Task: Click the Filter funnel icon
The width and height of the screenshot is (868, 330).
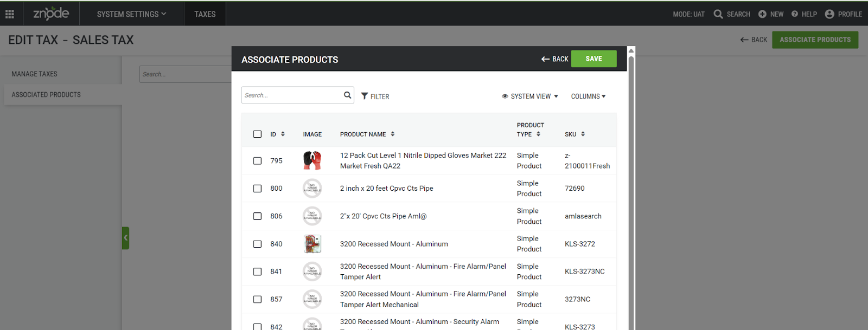Action: click(x=365, y=96)
